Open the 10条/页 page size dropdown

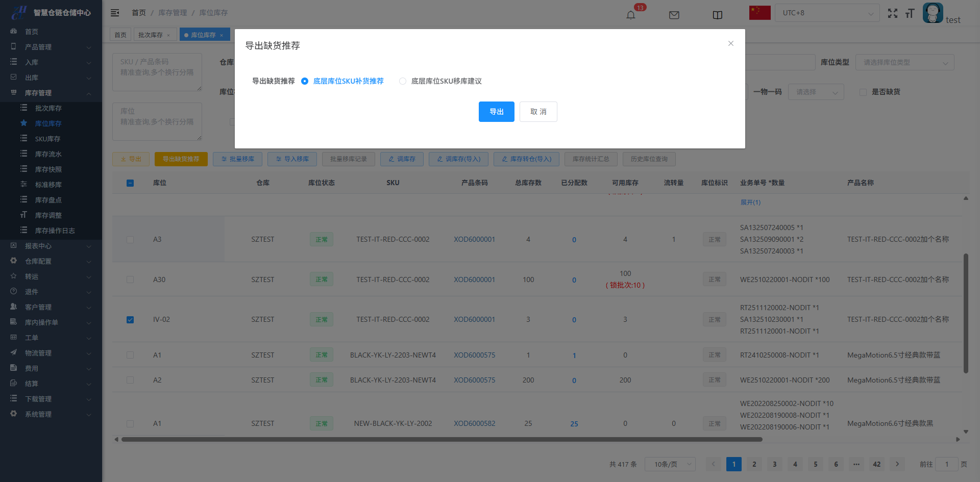tap(670, 464)
